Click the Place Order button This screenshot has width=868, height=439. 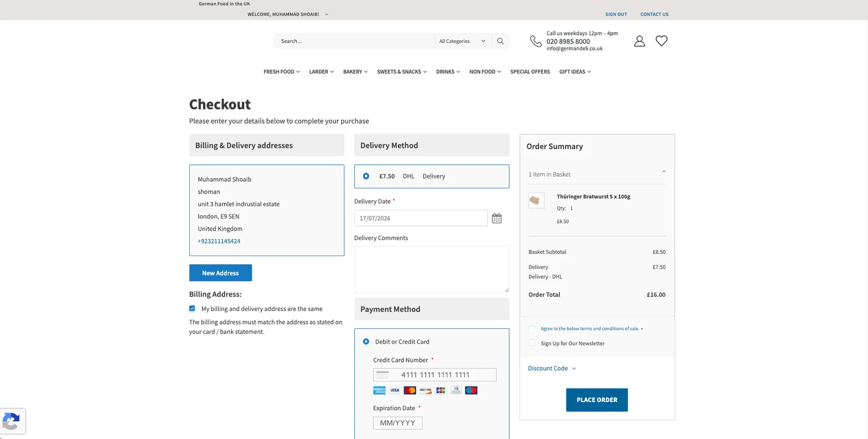pyautogui.click(x=597, y=400)
